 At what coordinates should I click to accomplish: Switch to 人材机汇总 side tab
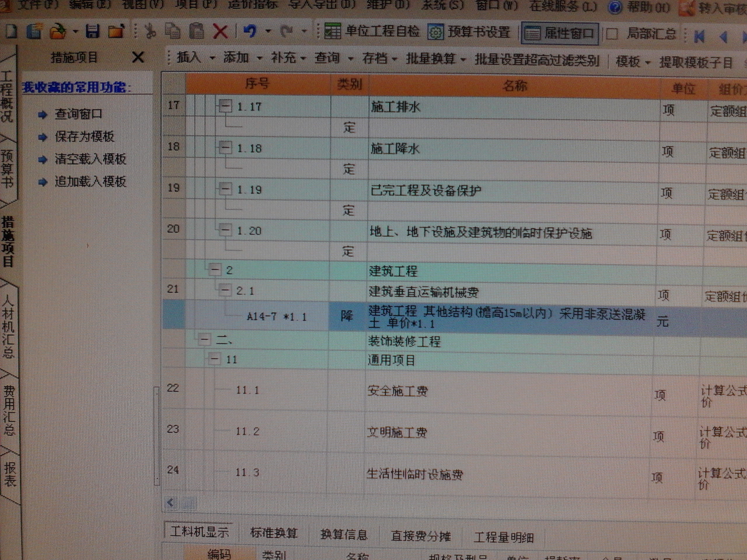tap(8, 326)
